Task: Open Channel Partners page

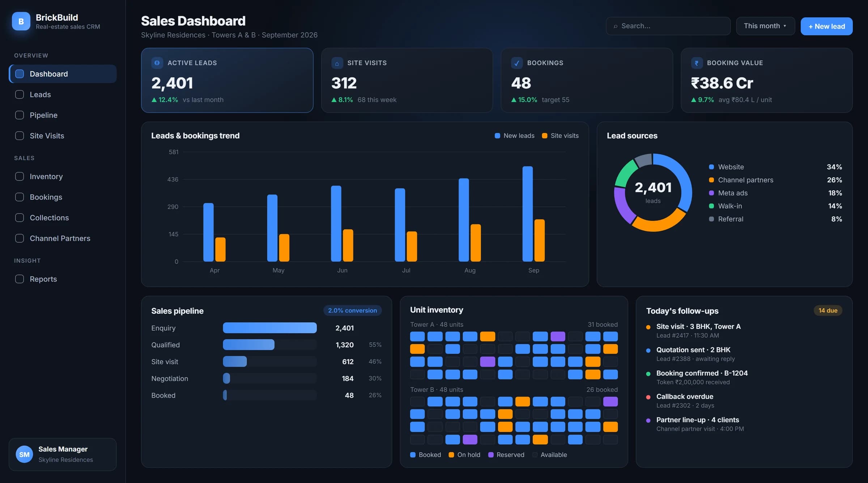Action: pyautogui.click(x=63, y=238)
